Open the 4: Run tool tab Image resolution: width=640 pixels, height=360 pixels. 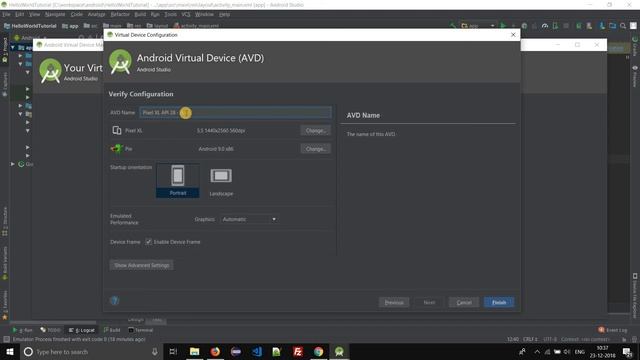tap(23, 330)
